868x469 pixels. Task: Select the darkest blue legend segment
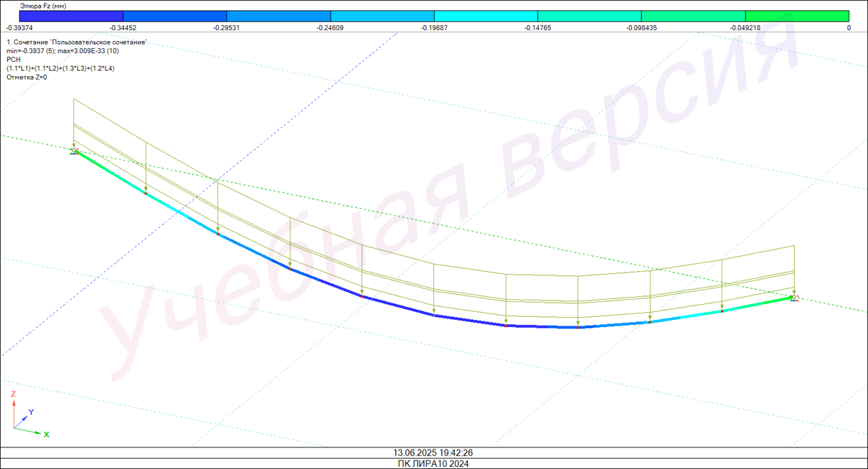coord(71,16)
